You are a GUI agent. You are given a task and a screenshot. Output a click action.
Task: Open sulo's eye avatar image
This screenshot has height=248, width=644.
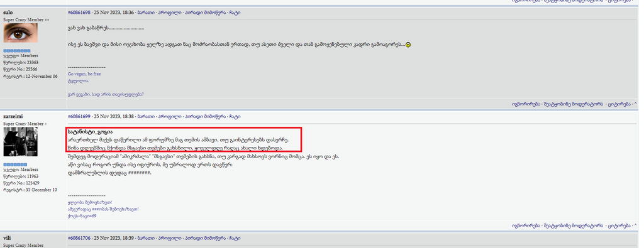click(21, 33)
